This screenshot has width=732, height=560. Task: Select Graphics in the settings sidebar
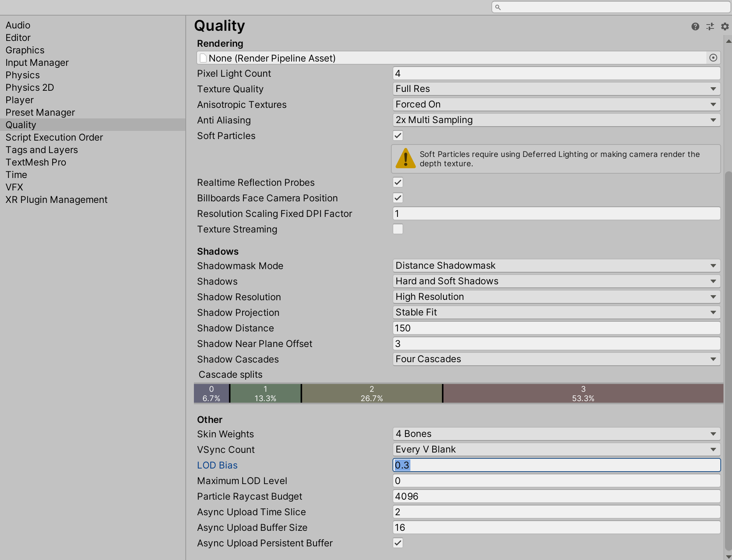pos(25,50)
